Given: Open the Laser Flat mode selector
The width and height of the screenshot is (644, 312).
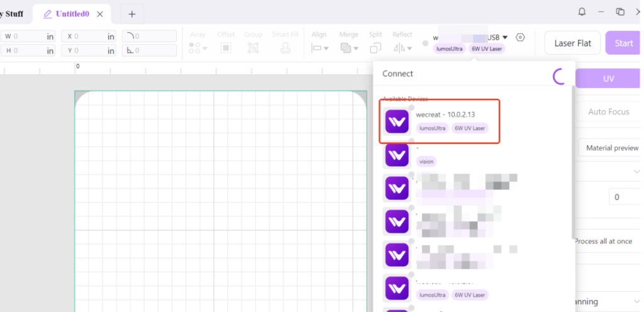Looking at the screenshot, I should tap(572, 43).
